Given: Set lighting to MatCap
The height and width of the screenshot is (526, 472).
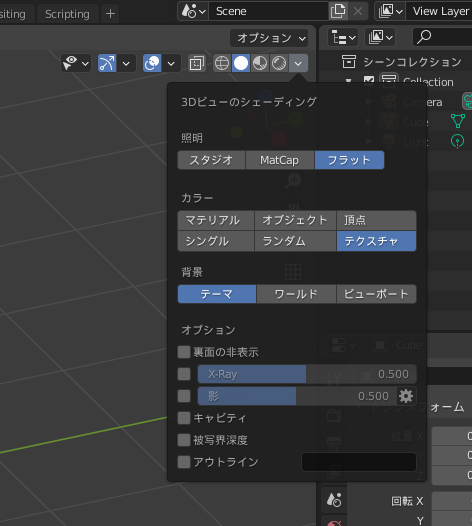Looking at the screenshot, I should tap(279, 160).
